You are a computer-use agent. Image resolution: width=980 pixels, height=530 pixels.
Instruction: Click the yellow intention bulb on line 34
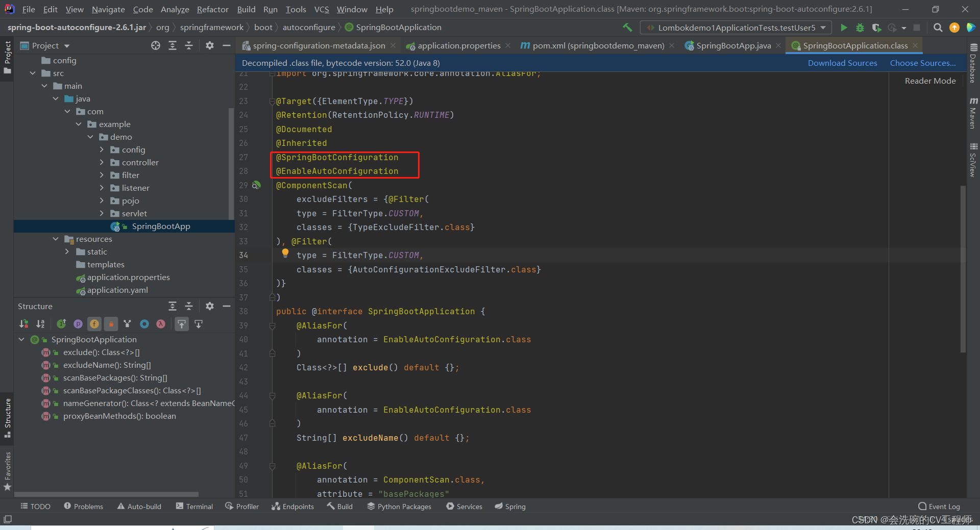285,253
